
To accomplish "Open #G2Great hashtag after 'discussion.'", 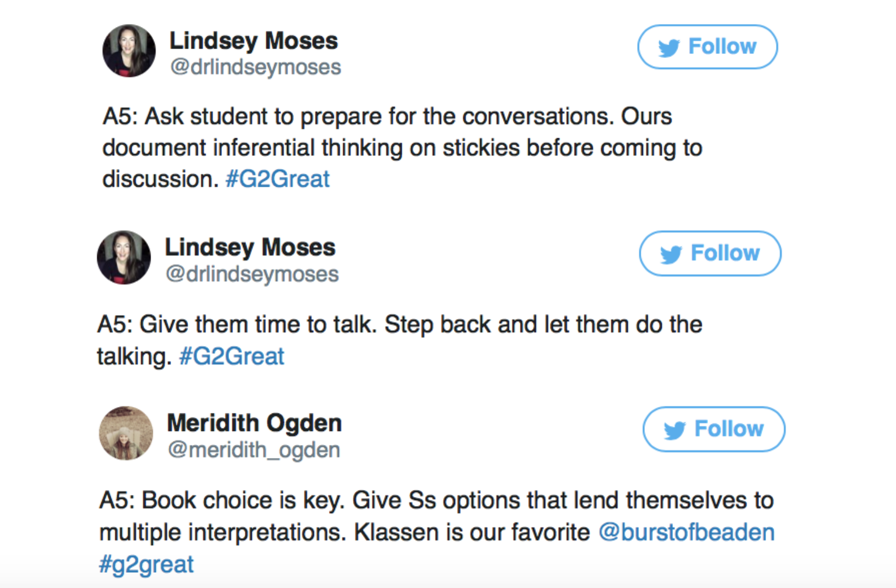I will [x=278, y=179].
